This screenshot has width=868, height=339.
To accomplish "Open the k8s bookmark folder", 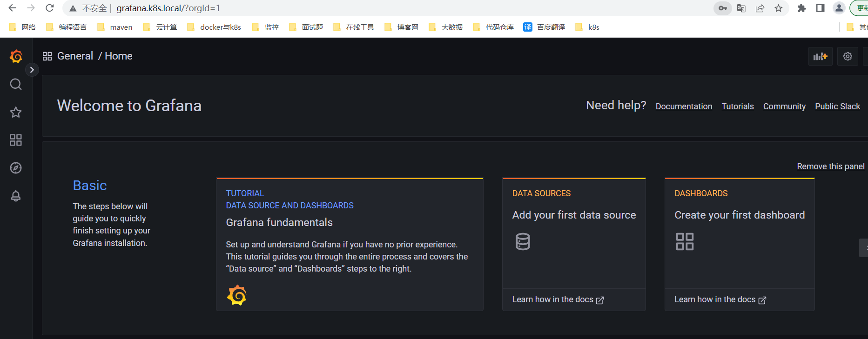I will (587, 27).
